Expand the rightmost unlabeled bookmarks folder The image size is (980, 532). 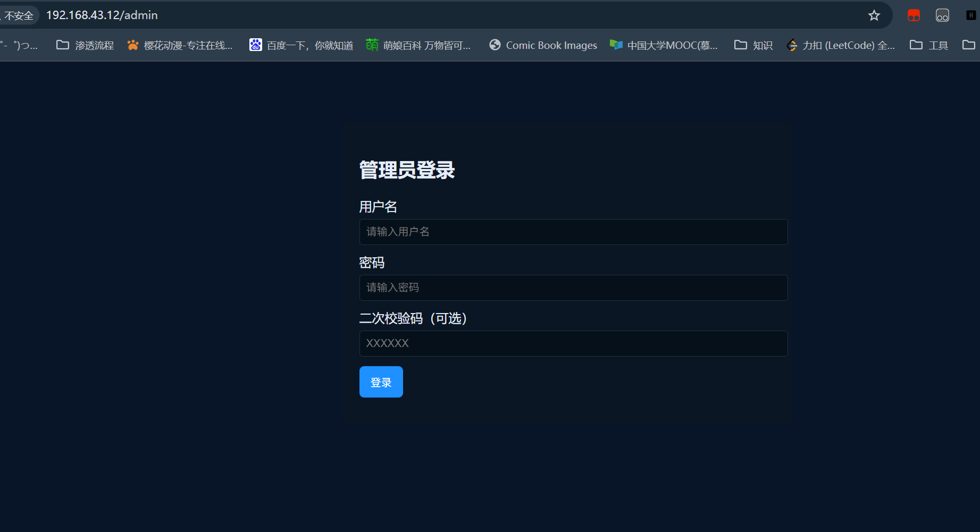coord(969,45)
